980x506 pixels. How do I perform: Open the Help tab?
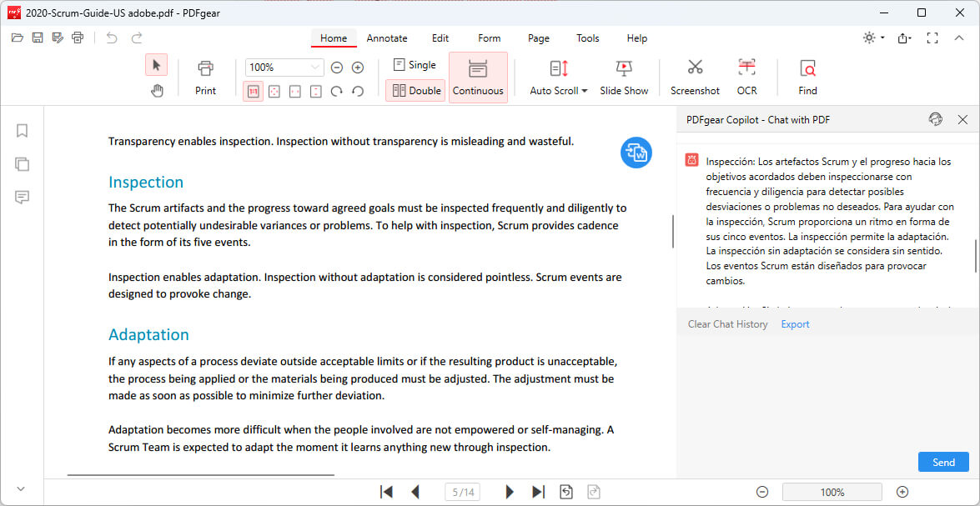click(637, 38)
